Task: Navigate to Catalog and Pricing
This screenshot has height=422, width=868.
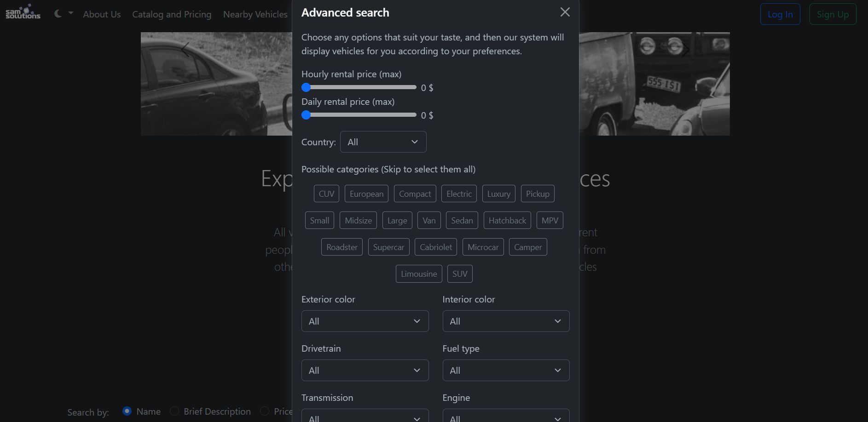Action: click(x=172, y=14)
